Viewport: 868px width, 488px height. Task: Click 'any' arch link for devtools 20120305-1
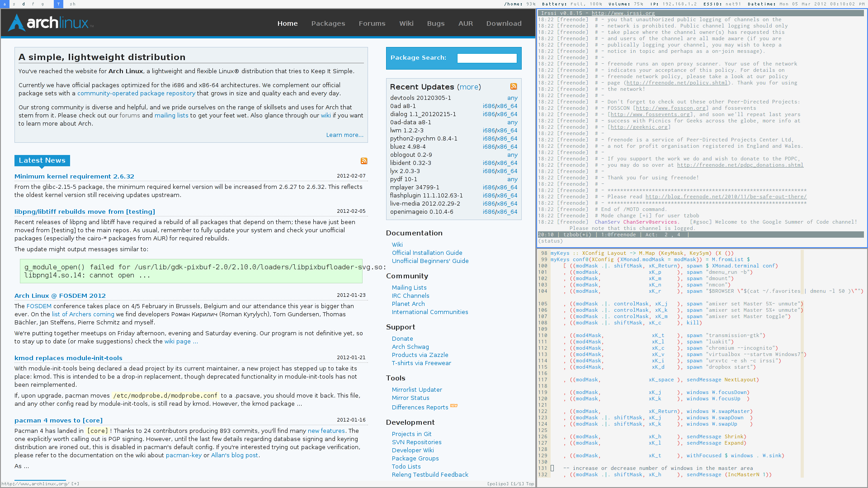[512, 98]
